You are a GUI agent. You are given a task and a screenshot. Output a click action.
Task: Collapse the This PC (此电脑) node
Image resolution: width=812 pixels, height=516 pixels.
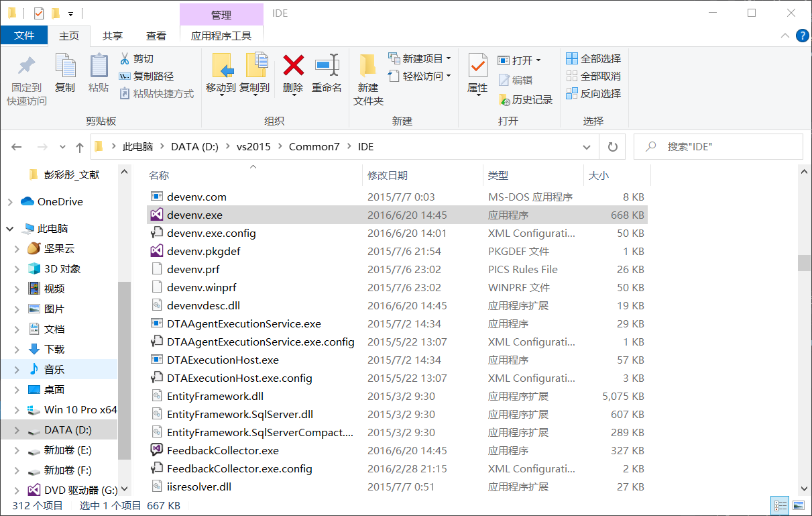click(10, 229)
